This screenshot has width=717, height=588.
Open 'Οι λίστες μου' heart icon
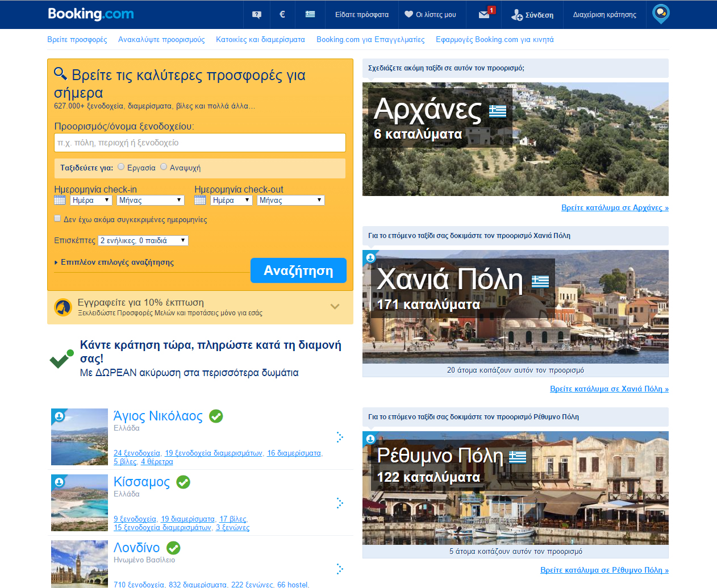(x=431, y=14)
